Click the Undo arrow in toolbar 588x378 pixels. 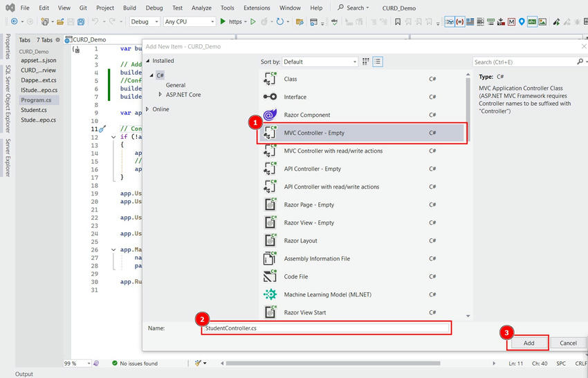tap(95, 21)
